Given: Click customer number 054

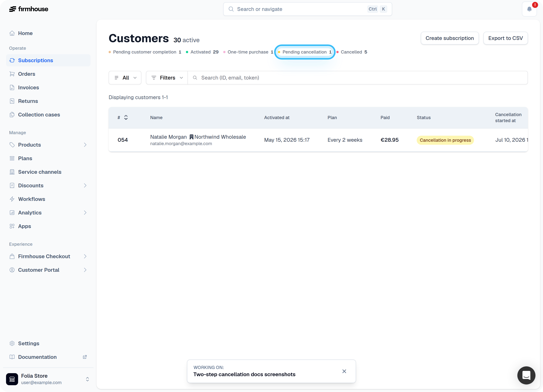Looking at the screenshot, I should click(x=123, y=140).
